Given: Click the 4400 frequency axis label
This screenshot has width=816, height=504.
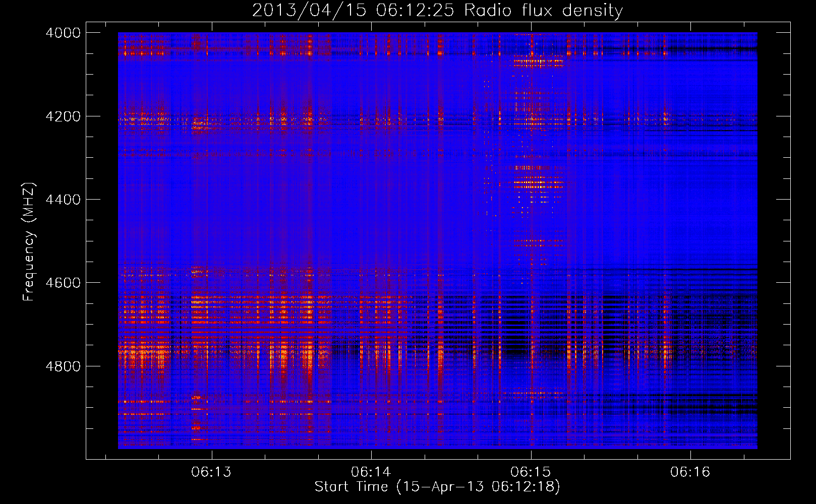Looking at the screenshot, I should click(63, 200).
